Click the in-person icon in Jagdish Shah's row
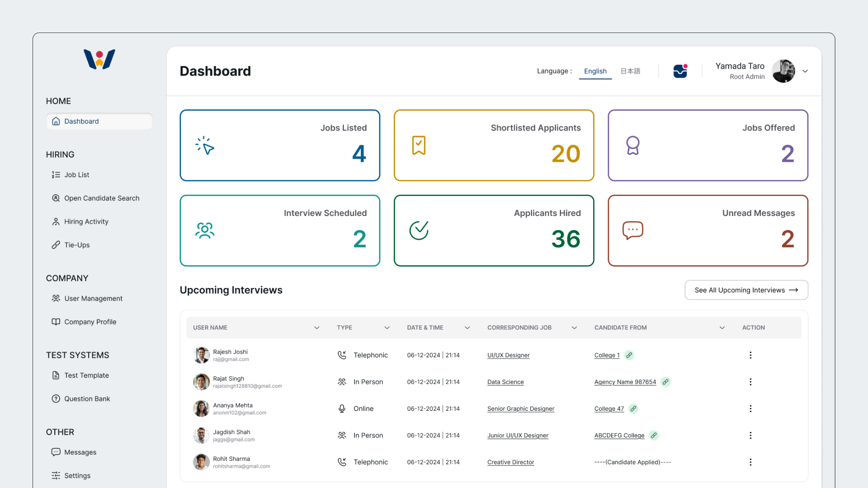868x488 pixels. [342, 435]
